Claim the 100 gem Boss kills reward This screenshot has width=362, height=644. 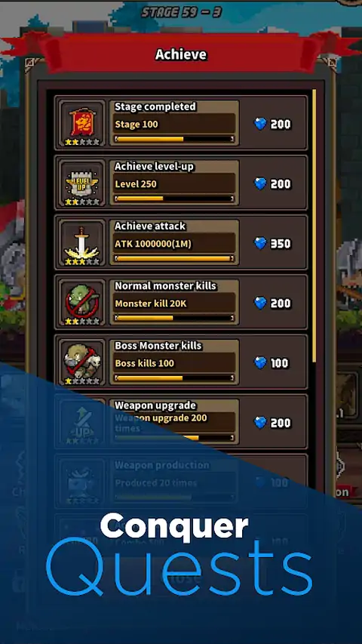[271, 362]
